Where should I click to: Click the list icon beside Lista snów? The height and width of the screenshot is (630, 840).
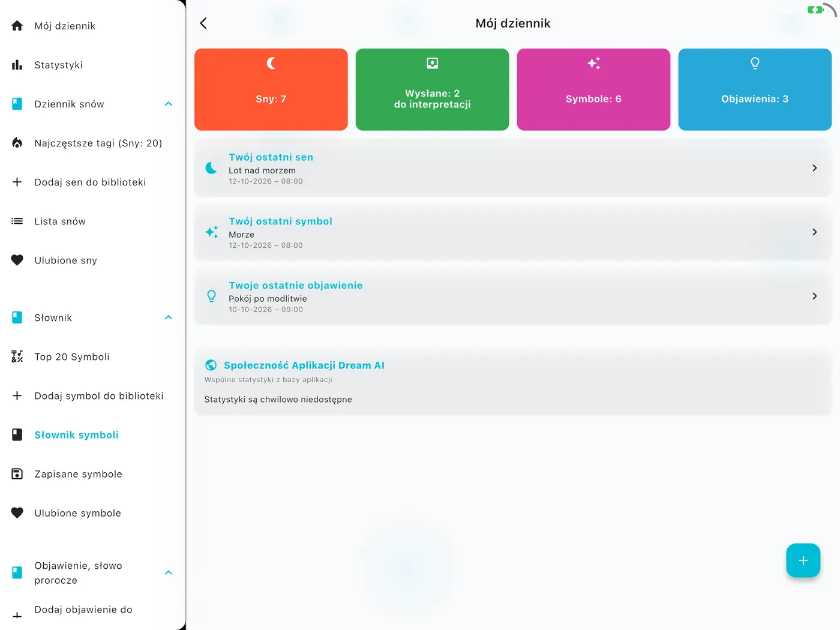[x=17, y=221]
